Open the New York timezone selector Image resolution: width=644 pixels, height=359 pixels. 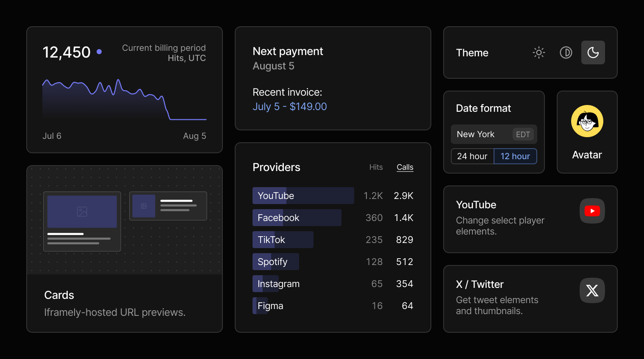(x=494, y=134)
